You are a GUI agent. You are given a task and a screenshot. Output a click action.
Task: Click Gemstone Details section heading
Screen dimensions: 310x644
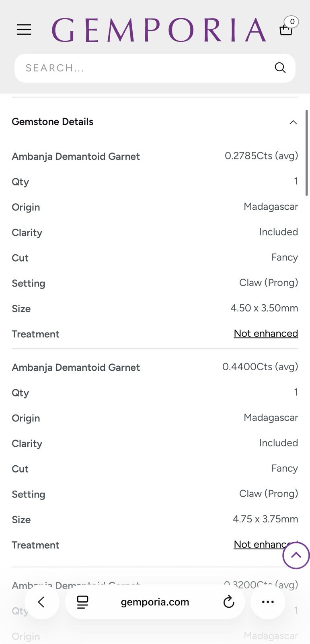tap(53, 122)
